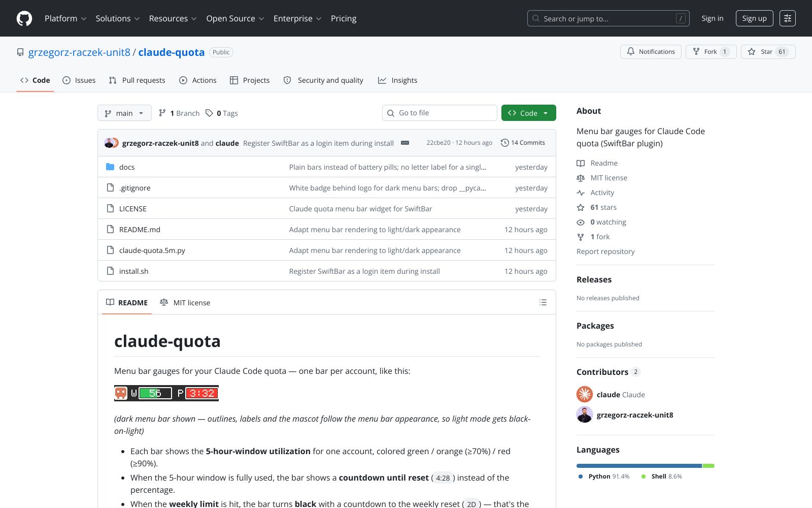Open the main branch switcher dropdown

(124, 113)
